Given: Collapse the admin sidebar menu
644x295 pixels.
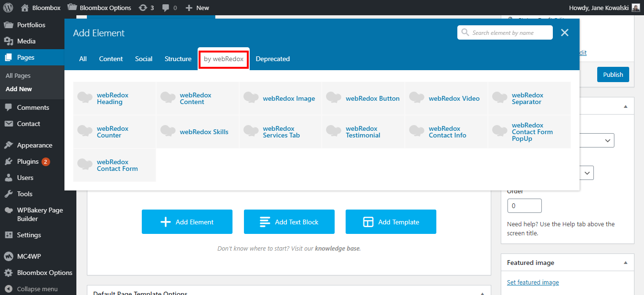Looking at the screenshot, I should coord(37,289).
